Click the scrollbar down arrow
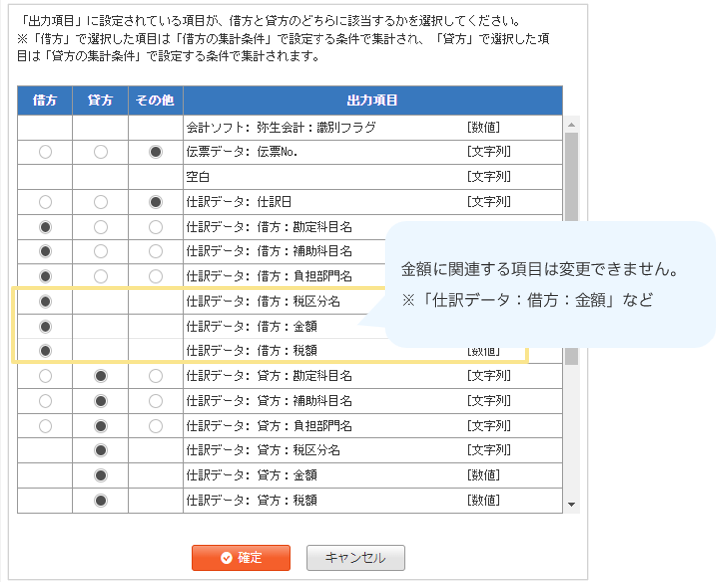This screenshot has width=728, height=582. pyautogui.click(x=571, y=505)
